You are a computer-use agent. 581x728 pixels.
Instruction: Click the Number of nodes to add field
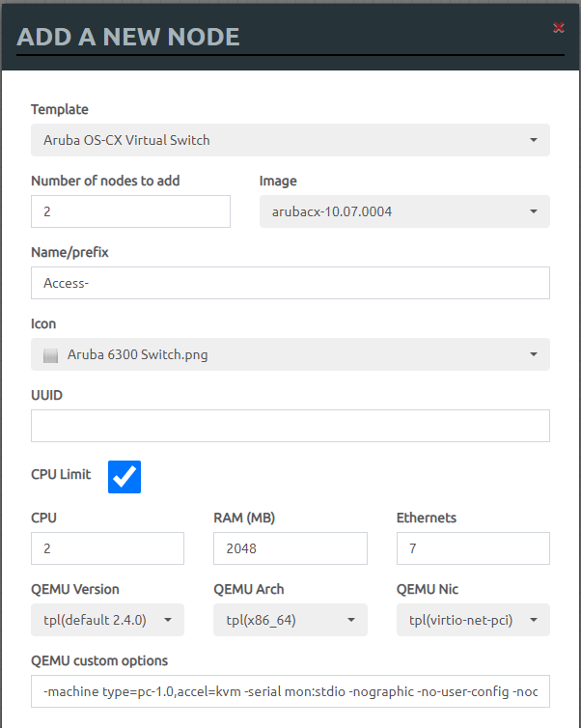pos(130,211)
